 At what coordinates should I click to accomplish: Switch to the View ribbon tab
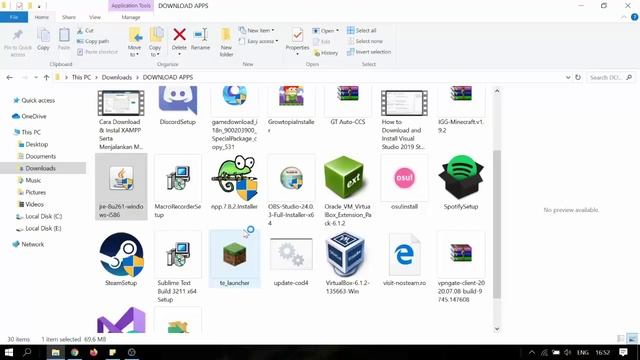(95, 17)
